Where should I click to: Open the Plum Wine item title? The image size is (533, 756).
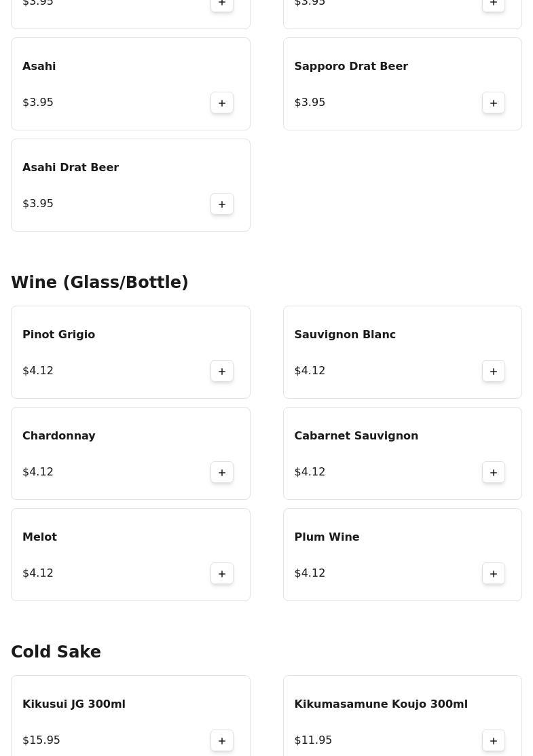click(x=327, y=537)
